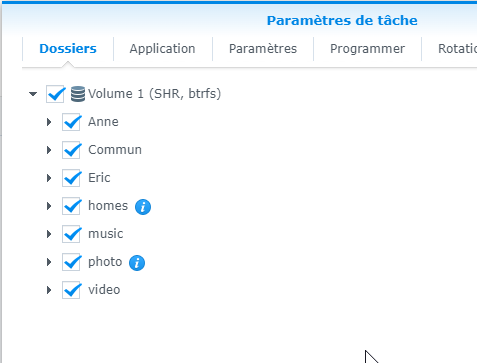Select the music folder label
This screenshot has height=363, width=477.
(x=105, y=234)
